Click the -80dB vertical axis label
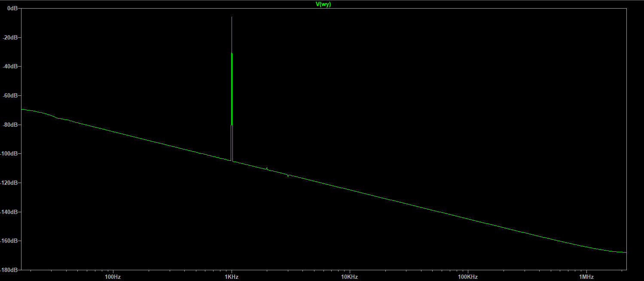 click(x=10, y=125)
